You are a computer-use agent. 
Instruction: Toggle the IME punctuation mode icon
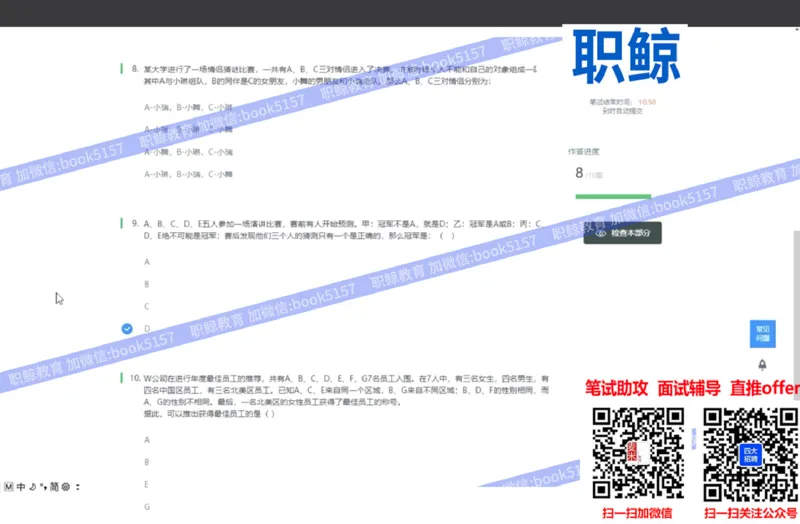[43, 487]
